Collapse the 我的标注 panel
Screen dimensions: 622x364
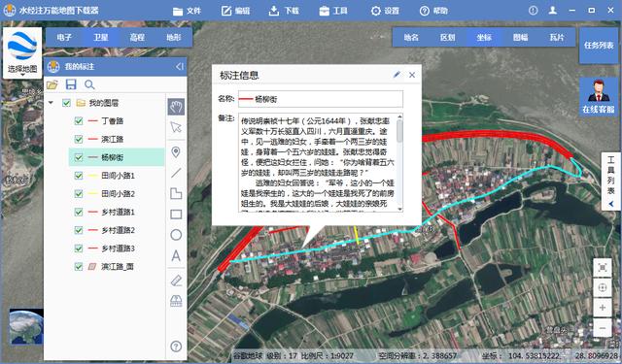(179, 67)
